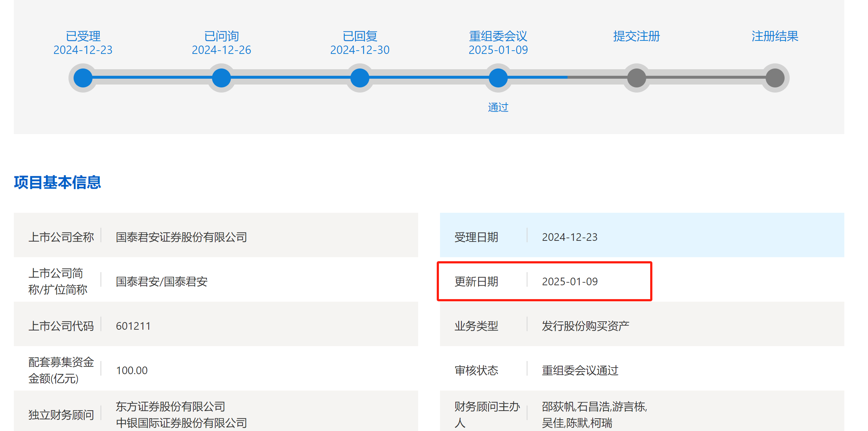
Task: Click the 受理日期 row value 2024-12-23
Action: tap(570, 237)
